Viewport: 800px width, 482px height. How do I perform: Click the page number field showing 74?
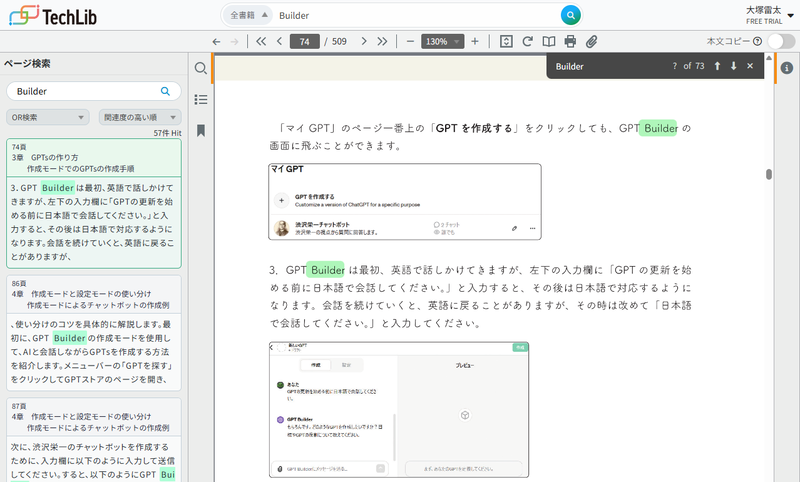pyautogui.click(x=305, y=41)
